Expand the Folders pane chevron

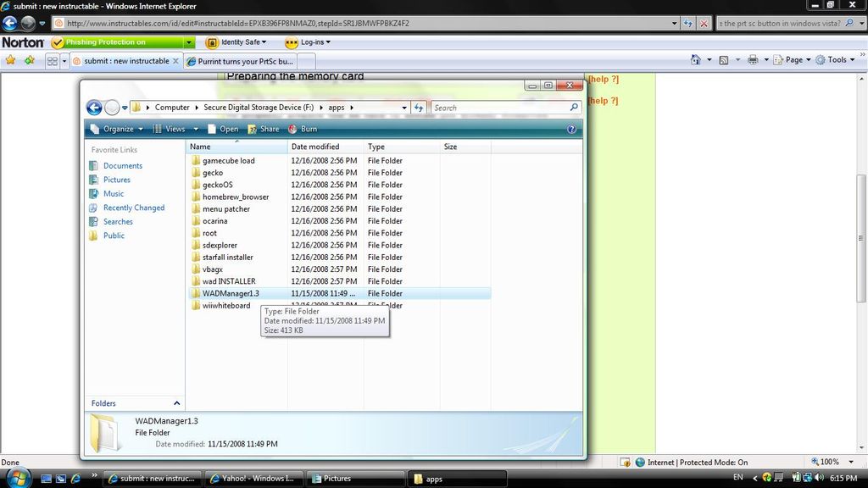pyautogui.click(x=176, y=403)
